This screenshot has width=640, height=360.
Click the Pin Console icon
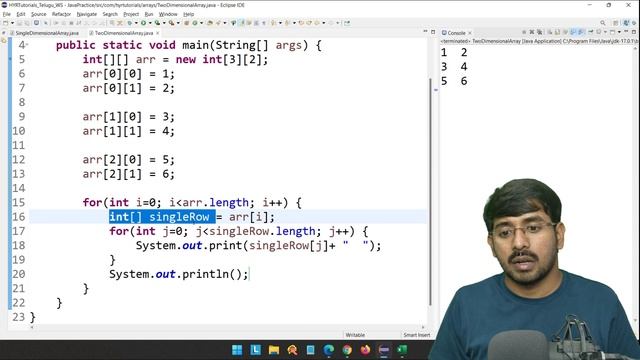tap(590, 32)
